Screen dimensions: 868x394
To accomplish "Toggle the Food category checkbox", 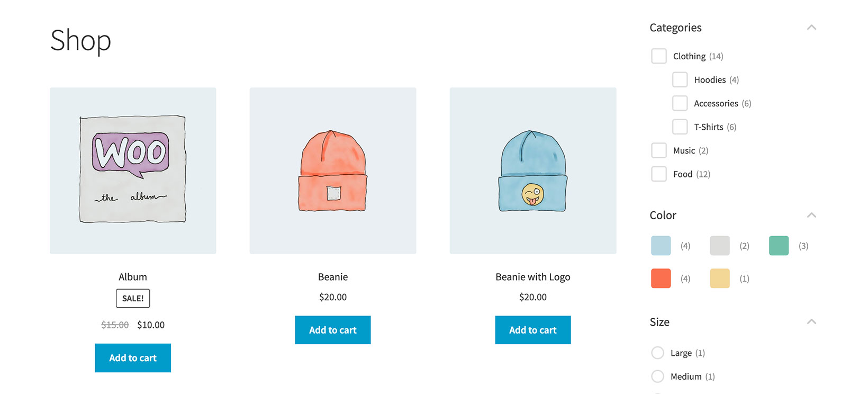I will tap(659, 174).
